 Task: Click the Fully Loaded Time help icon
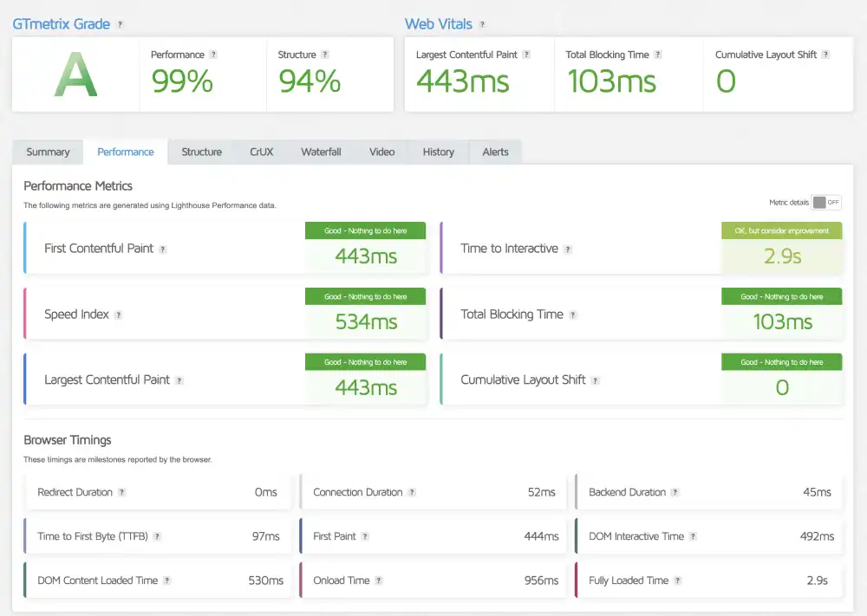[x=676, y=580]
